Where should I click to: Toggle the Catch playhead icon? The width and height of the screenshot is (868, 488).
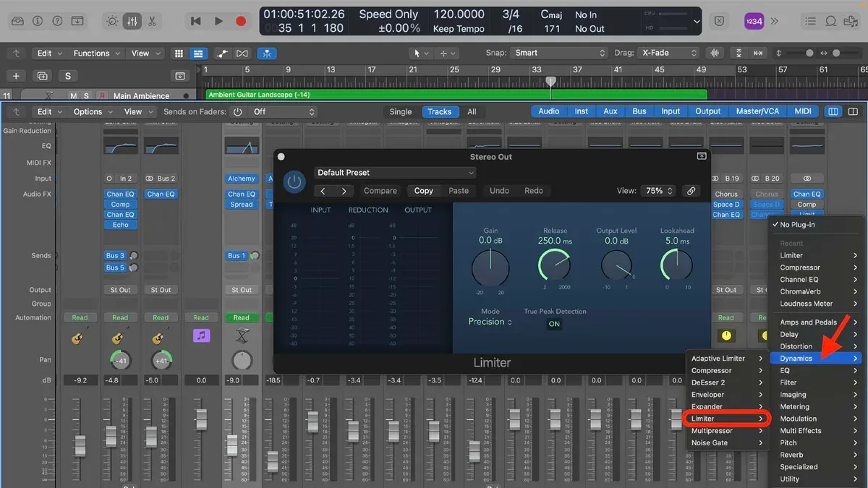(x=268, y=53)
